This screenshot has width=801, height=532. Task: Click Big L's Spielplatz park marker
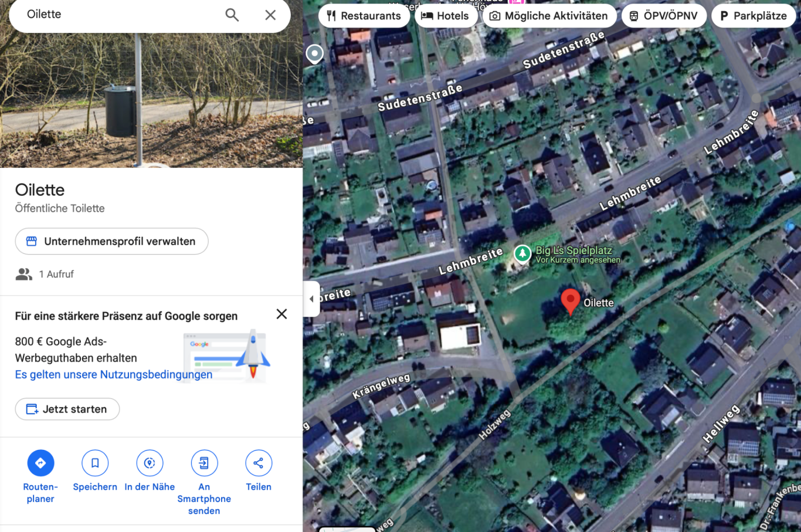[x=522, y=253]
